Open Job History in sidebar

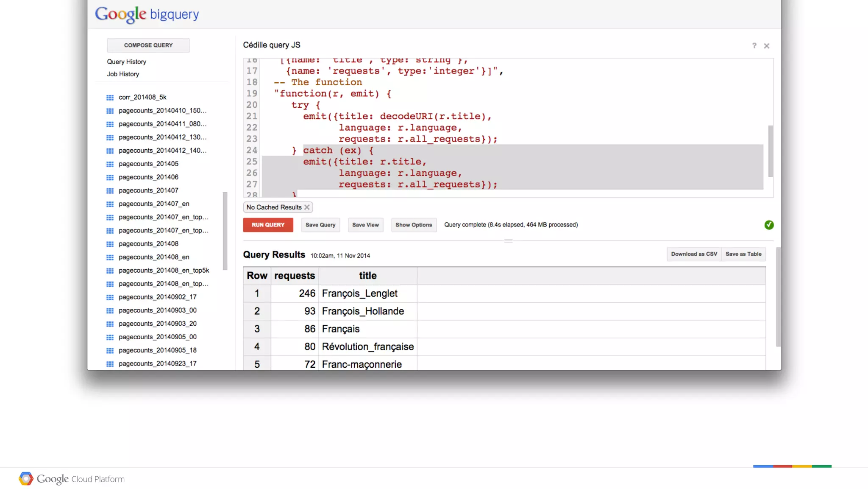[123, 74]
